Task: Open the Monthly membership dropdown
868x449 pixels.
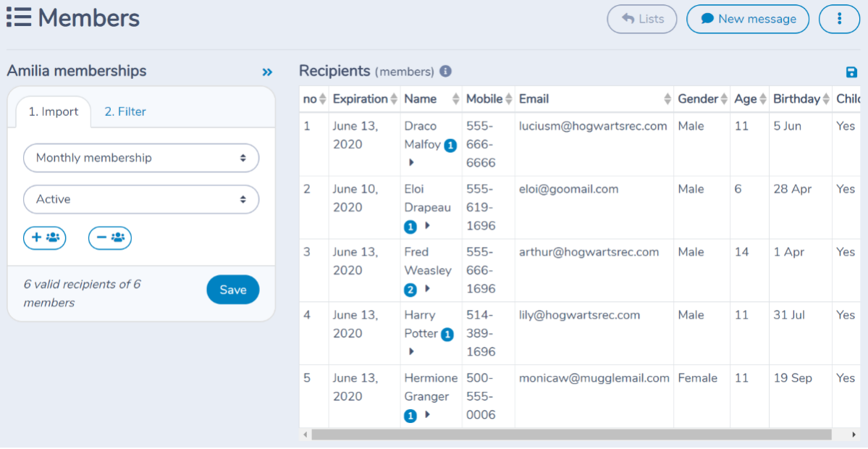Action: pos(141,158)
